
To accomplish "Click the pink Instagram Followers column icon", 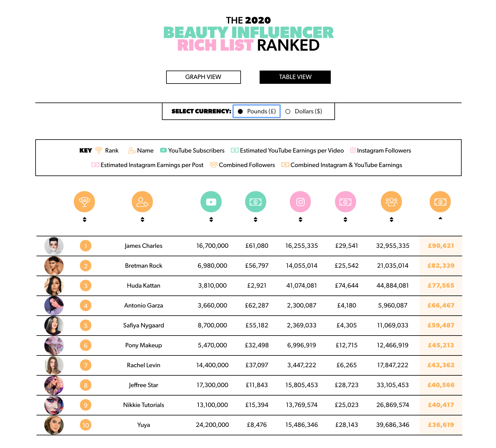I will click(x=300, y=202).
